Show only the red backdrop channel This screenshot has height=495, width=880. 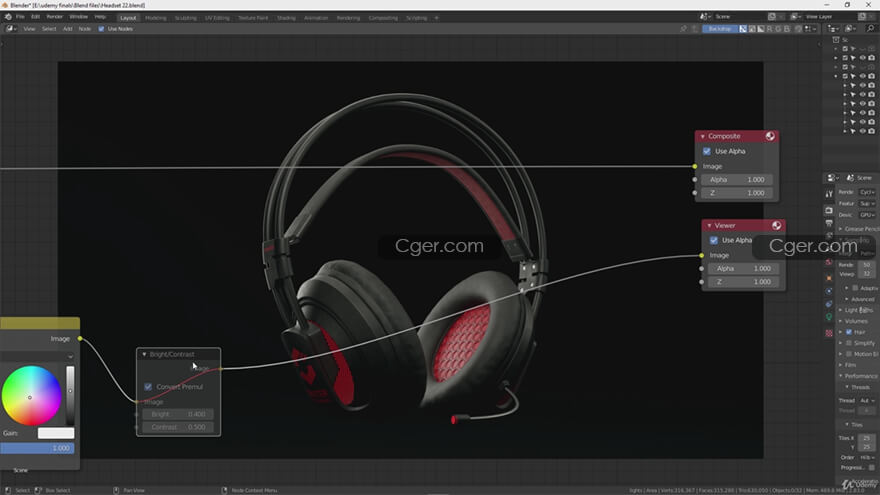[x=769, y=29]
